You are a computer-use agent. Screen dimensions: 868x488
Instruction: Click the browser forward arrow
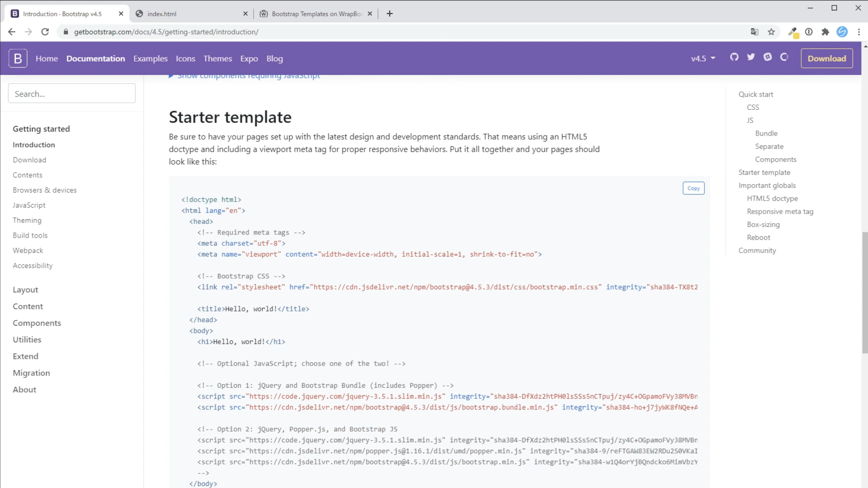(28, 32)
